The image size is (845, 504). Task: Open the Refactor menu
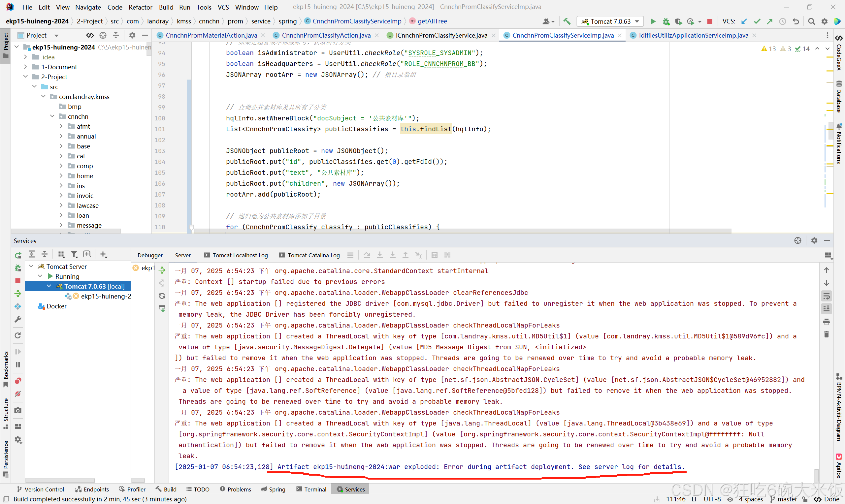pos(140,7)
